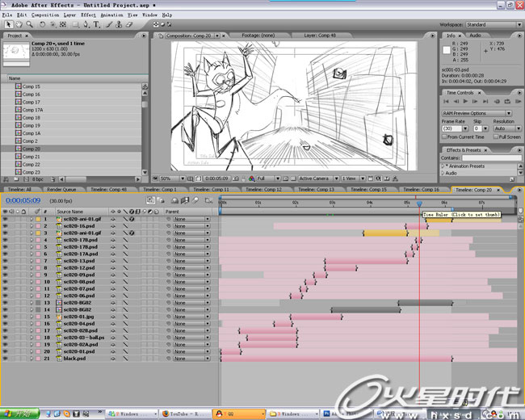This screenshot has height=420, width=525.
Task: Open the Effect menu
Action: click(x=88, y=15)
